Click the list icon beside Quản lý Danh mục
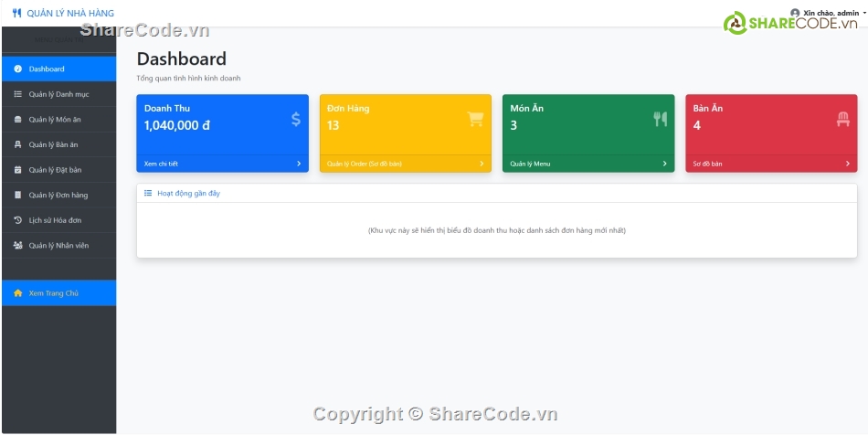868x435 pixels. point(17,95)
